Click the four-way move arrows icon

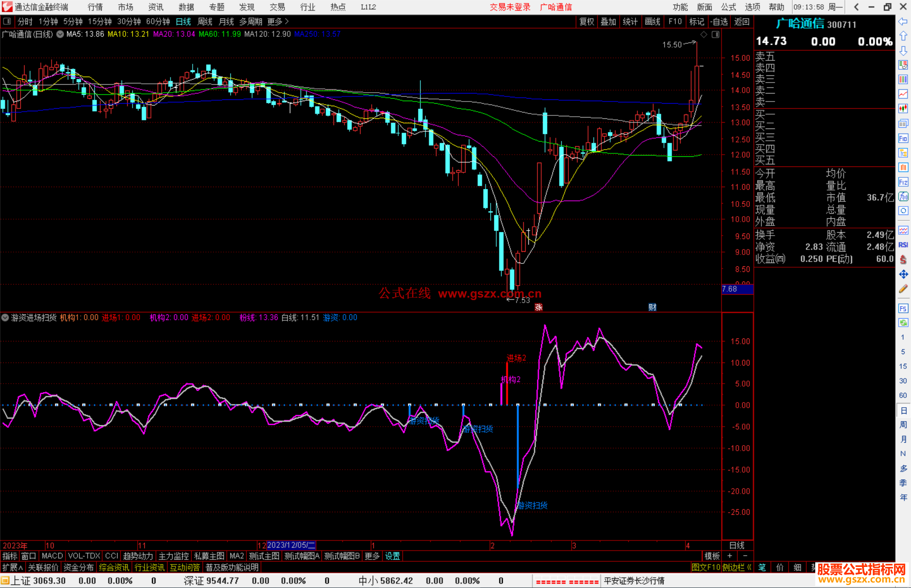(x=903, y=274)
